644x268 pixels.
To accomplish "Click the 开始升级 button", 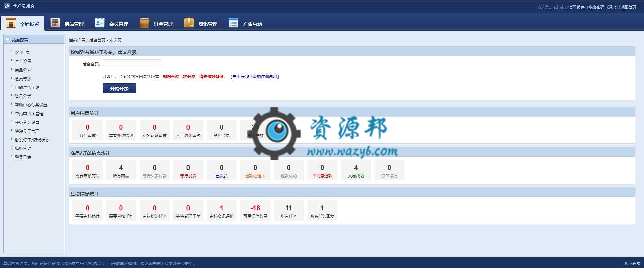I will [119, 88].
